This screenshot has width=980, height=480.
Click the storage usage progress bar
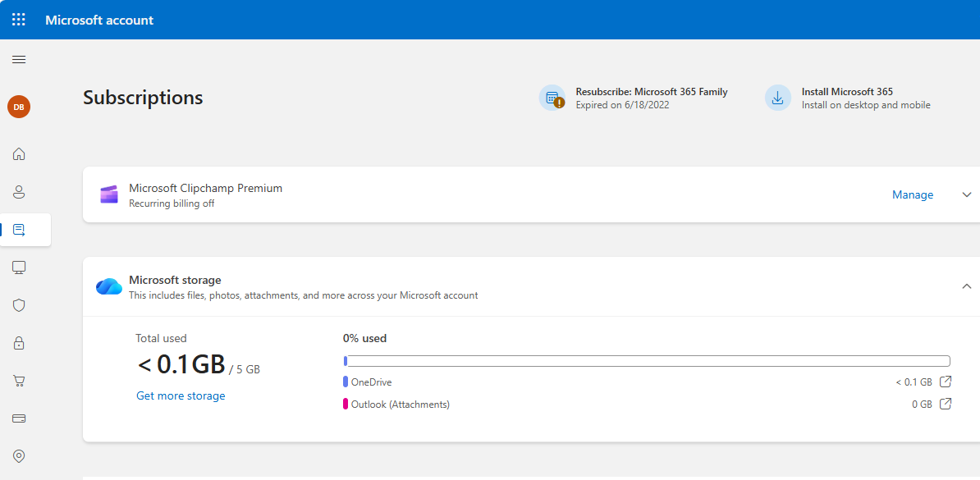point(647,361)
